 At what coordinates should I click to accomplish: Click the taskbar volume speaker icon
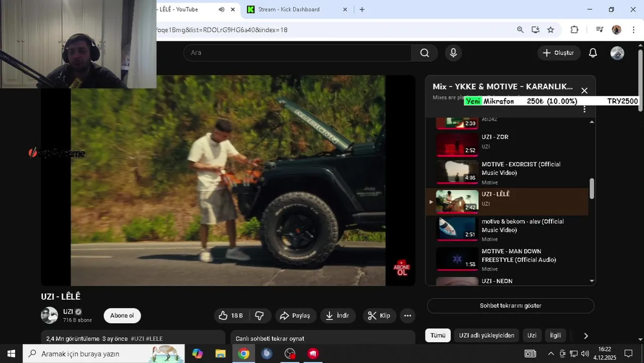[x=585, y=354]
